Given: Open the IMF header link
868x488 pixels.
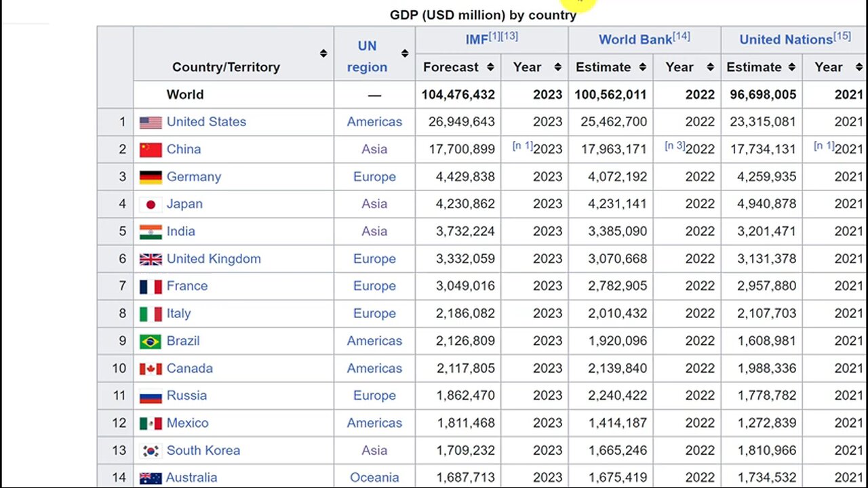Looking at the screenshot, I should pos(476,40).
